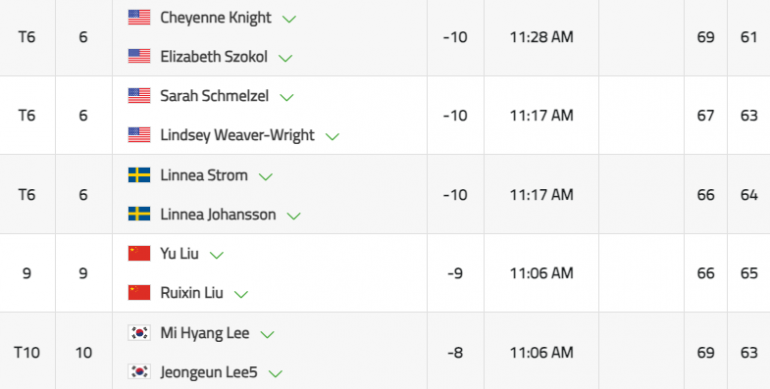This screenshot has height=389, width=770.
Task: Expand Lindsey Weaver-Wright's green chevron
Action: 332,137
